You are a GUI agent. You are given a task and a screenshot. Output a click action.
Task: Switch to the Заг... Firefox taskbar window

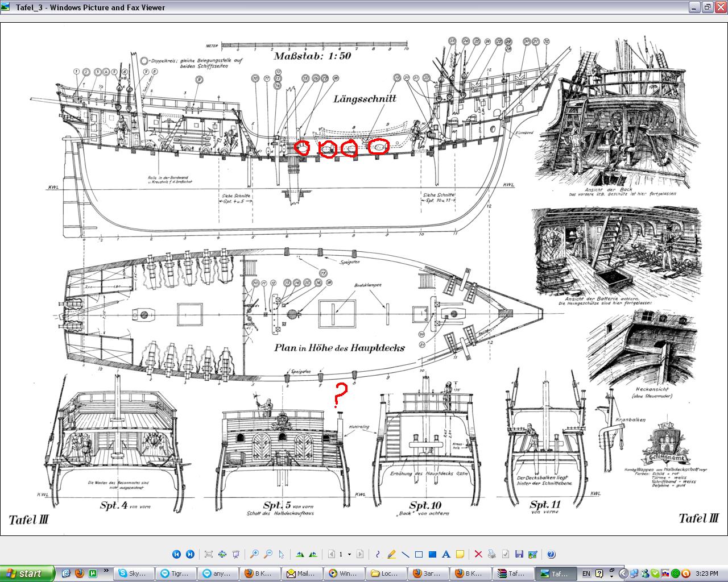coord(429,573)
